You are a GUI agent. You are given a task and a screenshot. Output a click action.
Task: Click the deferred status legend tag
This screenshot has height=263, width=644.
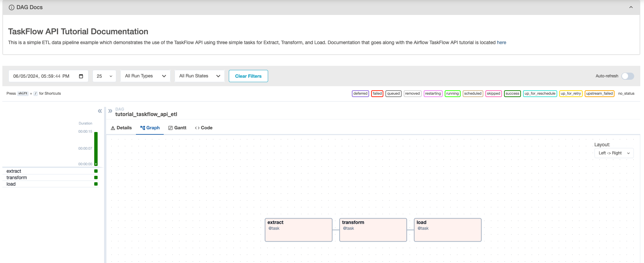360,94
